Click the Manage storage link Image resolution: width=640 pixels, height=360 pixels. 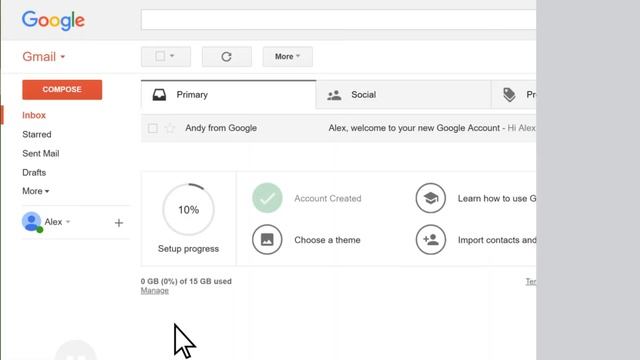click(155, 291)
